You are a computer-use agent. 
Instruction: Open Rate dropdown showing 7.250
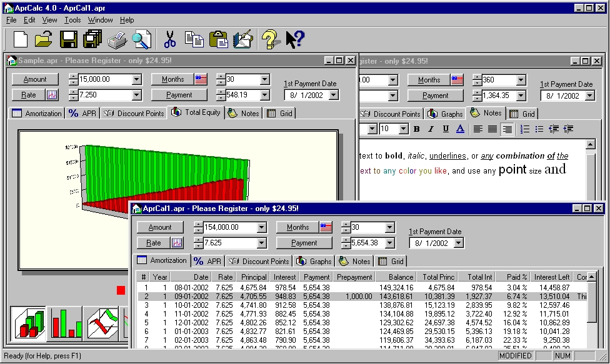(136, 95)
